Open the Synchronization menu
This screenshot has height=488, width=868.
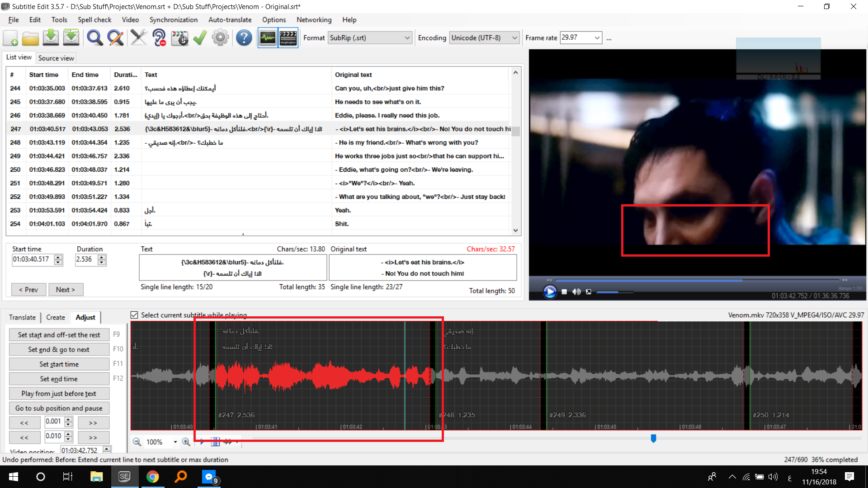[x=173, y=19]
